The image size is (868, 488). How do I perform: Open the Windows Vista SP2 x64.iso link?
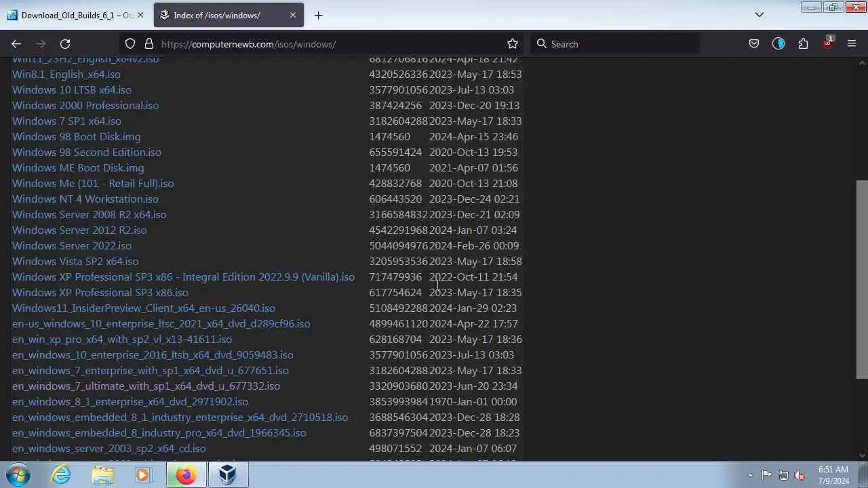click(x=75, y=261)
